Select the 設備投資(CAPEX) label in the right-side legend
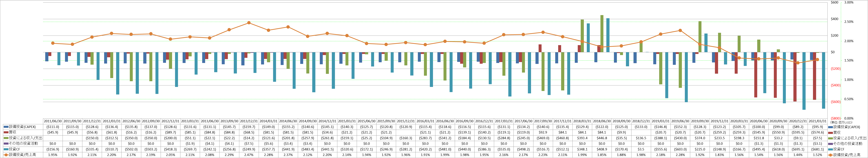The height and width of the screenshot is (158, 868). 847,127
